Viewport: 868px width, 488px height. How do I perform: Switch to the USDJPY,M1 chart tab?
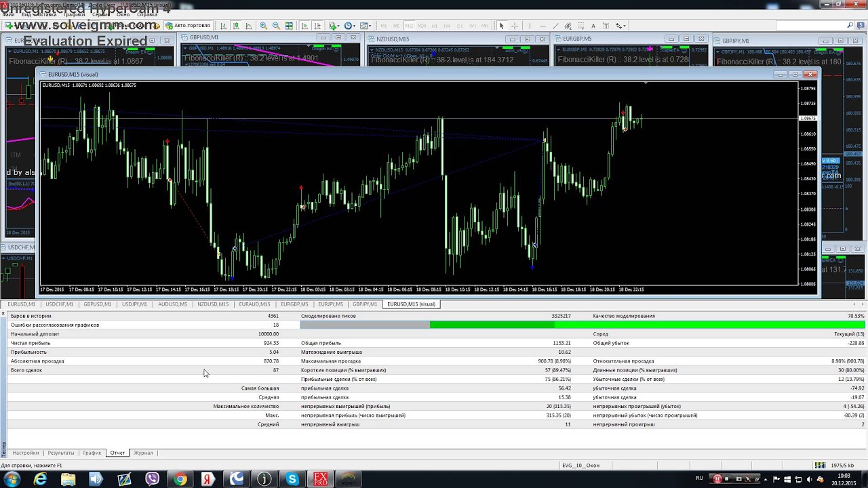[134, 304]
